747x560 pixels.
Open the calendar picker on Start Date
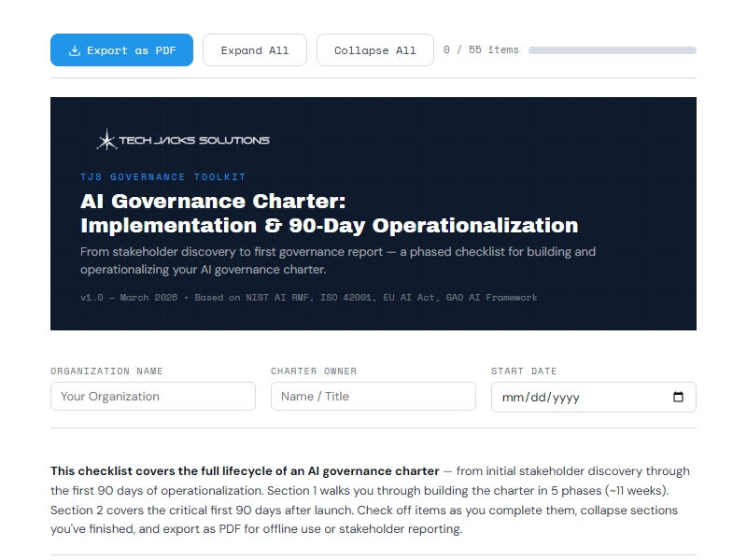(x=677, y=397)
